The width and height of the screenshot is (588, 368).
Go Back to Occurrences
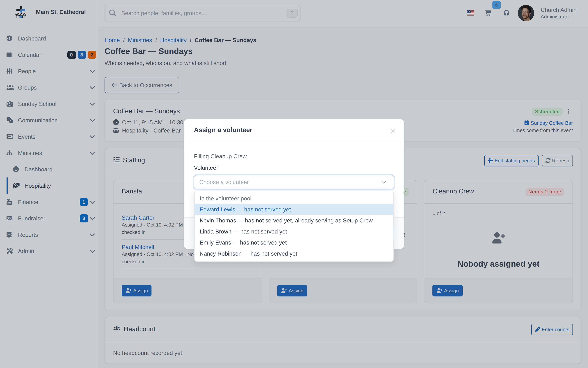click(x=142, y=85)
